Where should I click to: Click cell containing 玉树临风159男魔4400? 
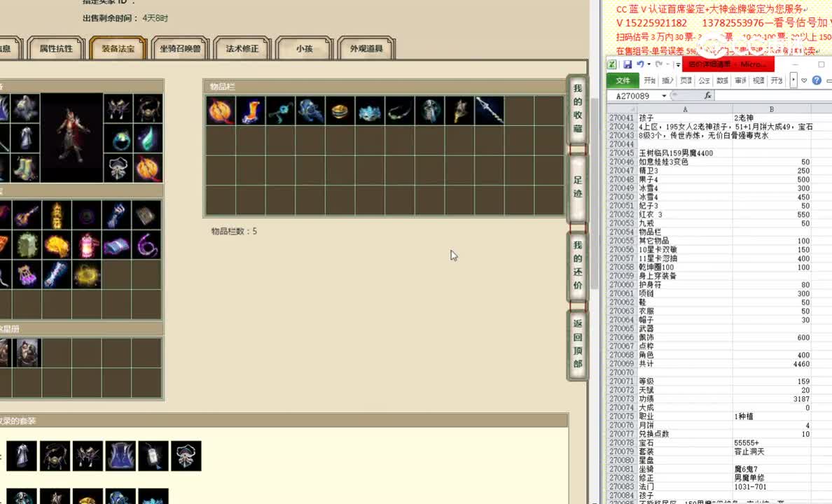pos(684,153)
